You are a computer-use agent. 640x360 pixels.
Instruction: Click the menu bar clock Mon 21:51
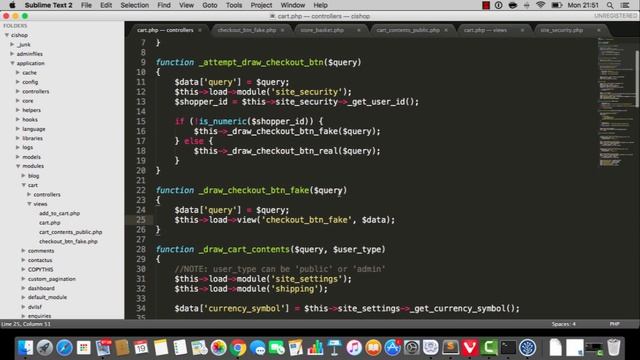583,5
